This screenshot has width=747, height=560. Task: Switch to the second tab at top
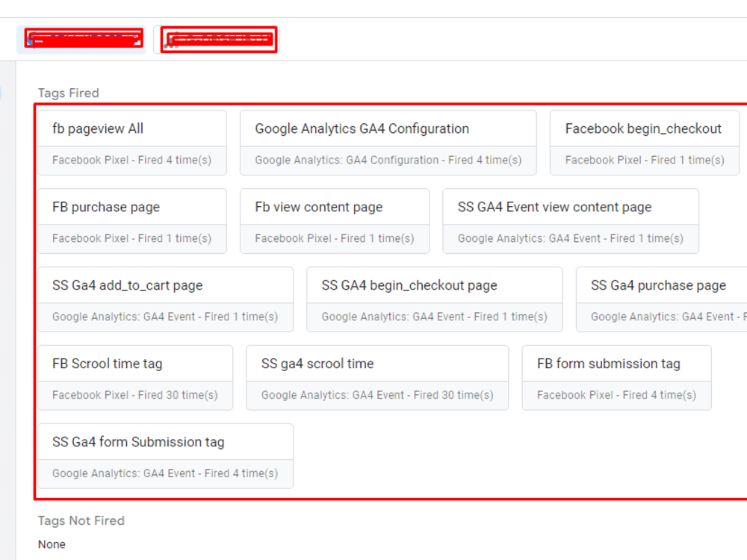tap(218, 39)
